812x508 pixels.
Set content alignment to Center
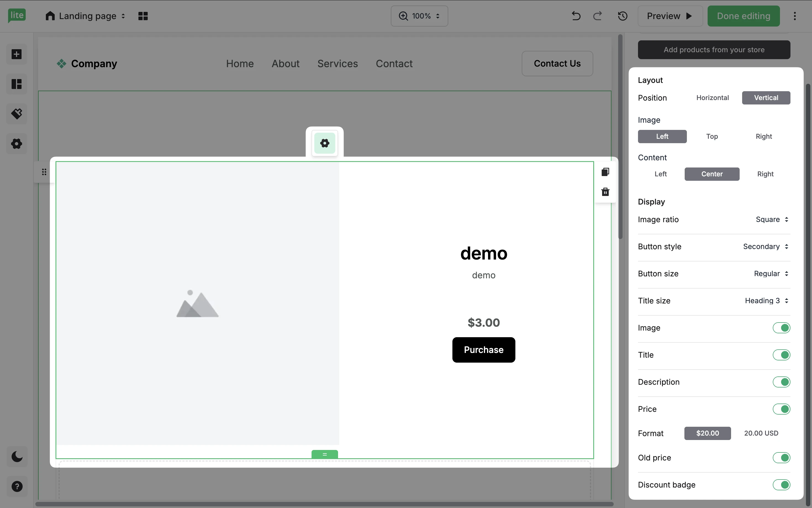712,174
